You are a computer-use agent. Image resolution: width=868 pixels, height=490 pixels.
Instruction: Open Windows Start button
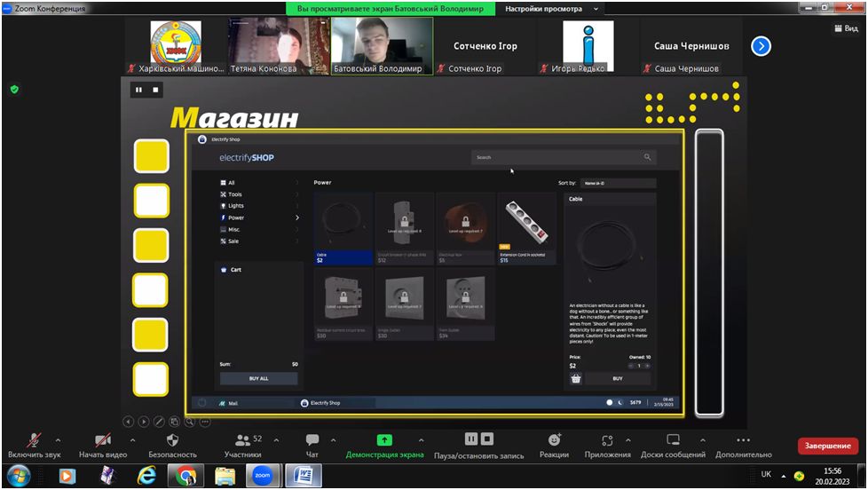19,476
